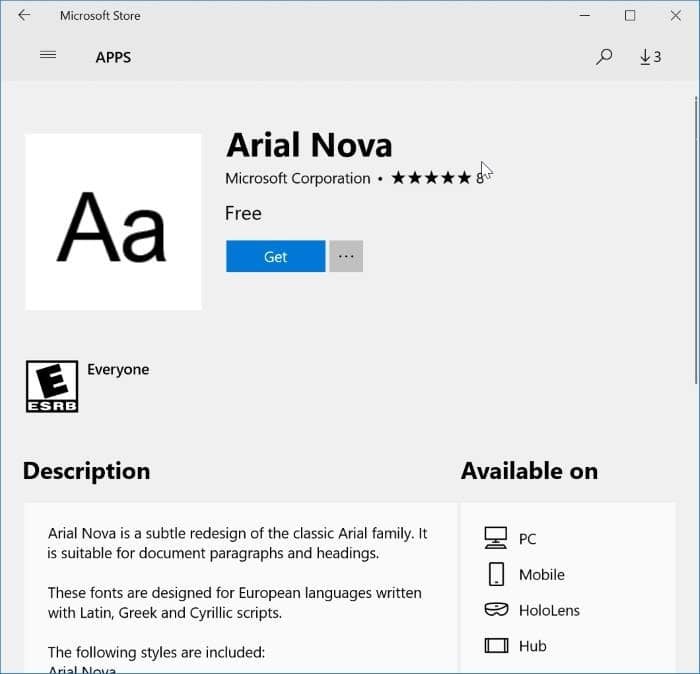The width and height of the screenshot is (700, 674).
Task: Click the Mobile device icon
Action: [x=496, y=574]
